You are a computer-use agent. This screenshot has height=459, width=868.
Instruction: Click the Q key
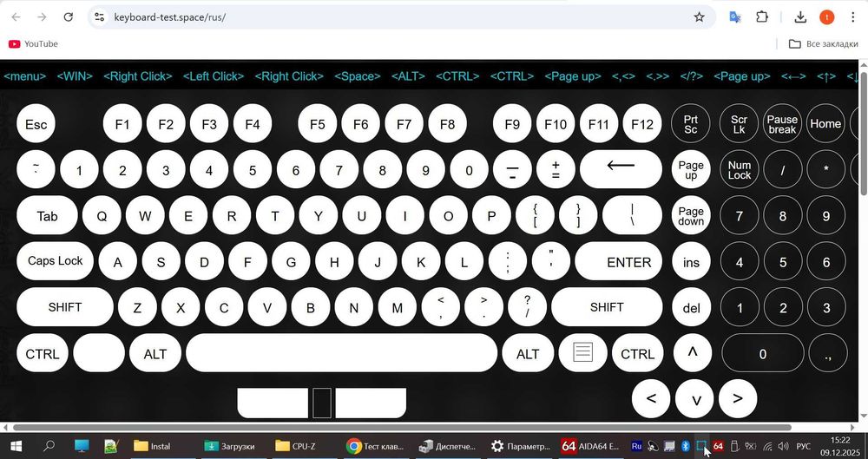point(102,215)
